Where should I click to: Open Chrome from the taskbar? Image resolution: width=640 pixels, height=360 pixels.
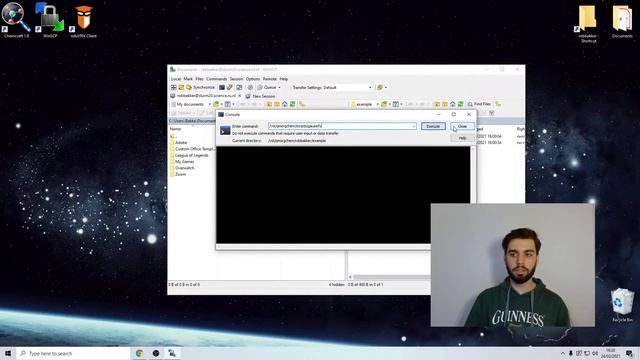140,353
